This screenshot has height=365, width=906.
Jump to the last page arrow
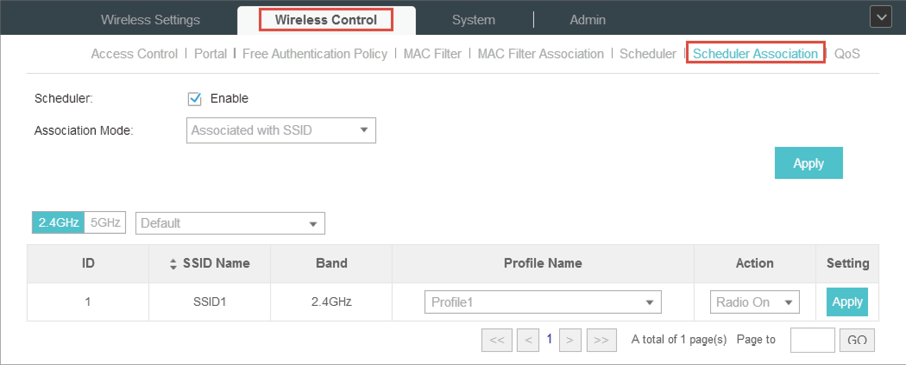coord(601,340)
